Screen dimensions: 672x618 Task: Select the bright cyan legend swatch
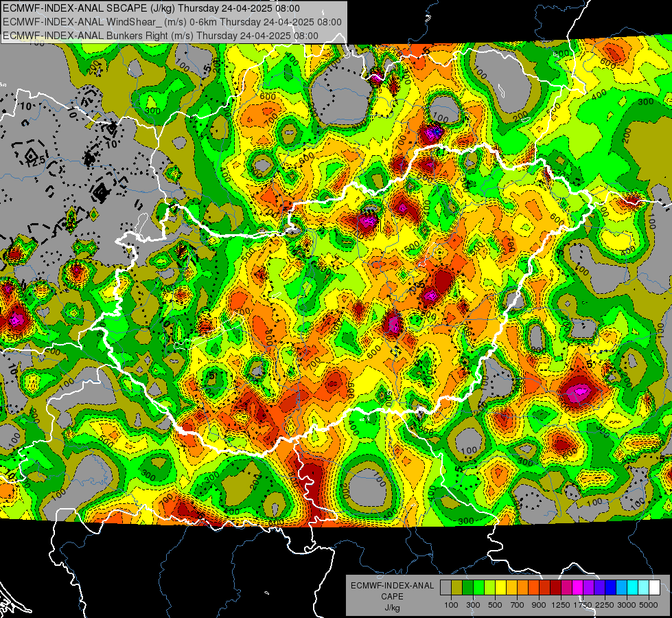(x=632, y=588)
